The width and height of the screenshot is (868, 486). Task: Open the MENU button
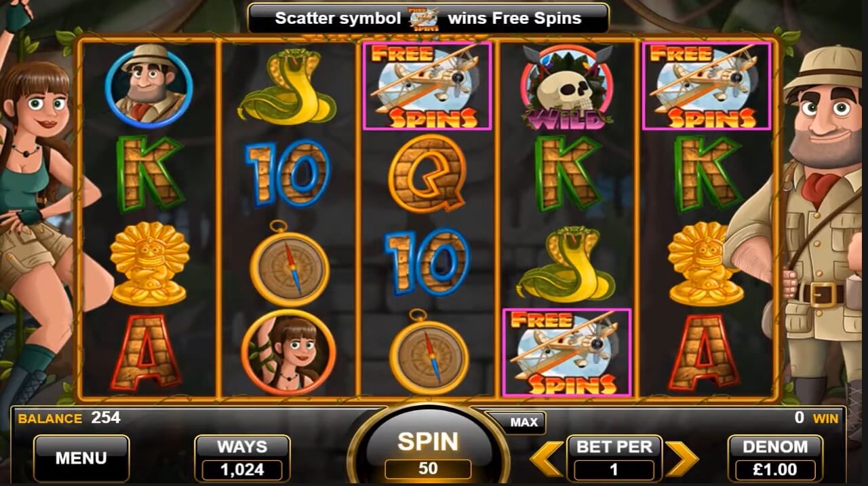(x=81, y=458)
